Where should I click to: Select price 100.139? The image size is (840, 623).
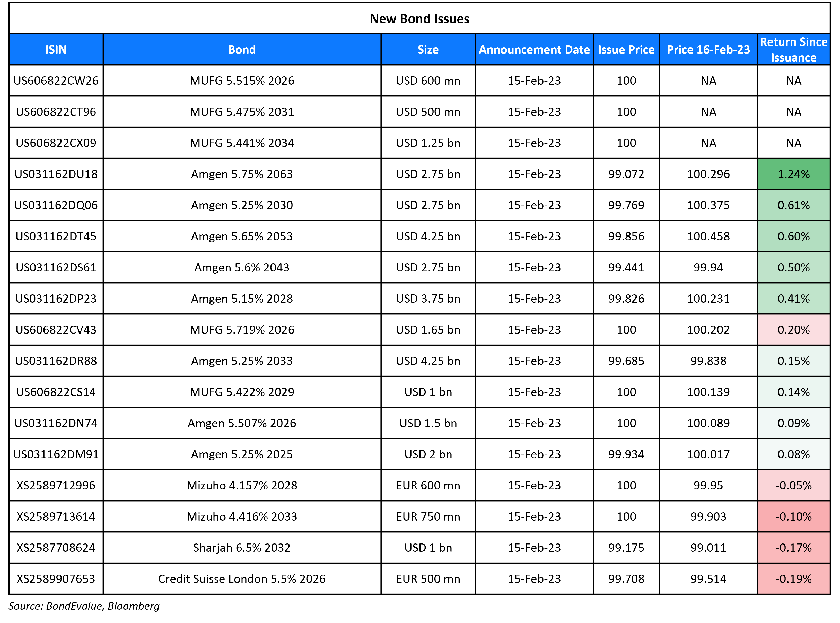[x=708, y=392]
